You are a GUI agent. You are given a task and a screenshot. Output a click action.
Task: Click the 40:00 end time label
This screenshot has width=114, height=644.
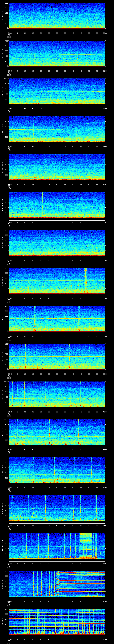pos(105,412)
